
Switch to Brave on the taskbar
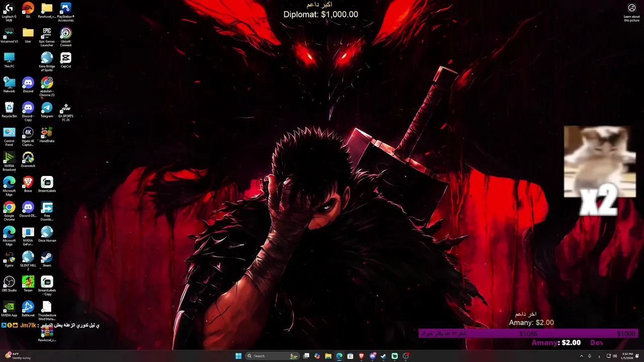pyautogui.click(x=361, y=356)
